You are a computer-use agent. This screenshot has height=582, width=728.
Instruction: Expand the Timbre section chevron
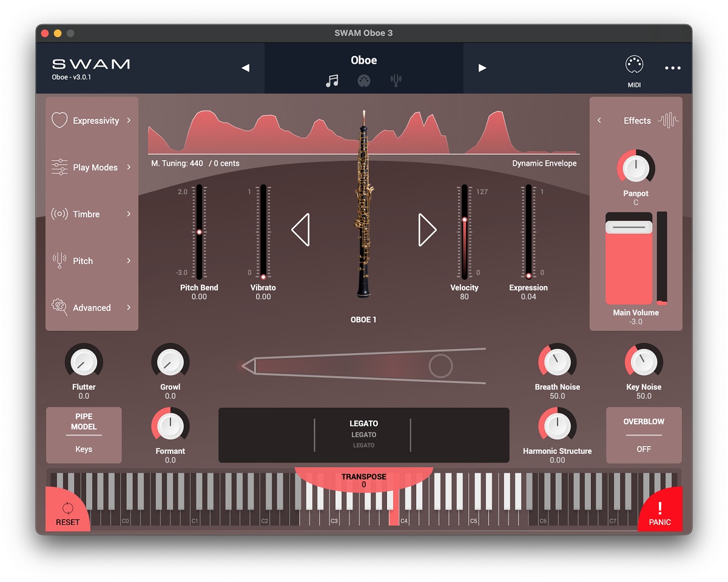click(x=129, y=214)
